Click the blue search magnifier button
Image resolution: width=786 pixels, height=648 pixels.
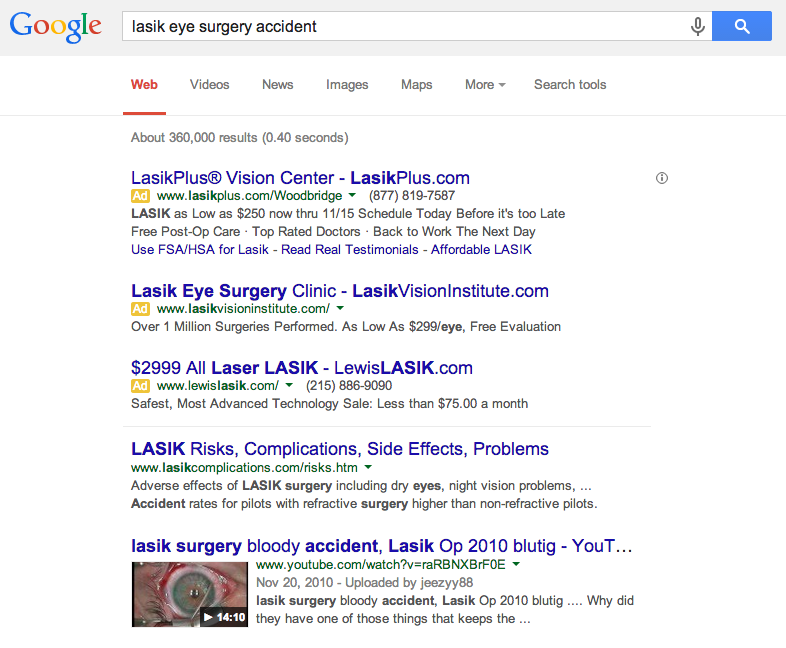click(x=741, y=26)
